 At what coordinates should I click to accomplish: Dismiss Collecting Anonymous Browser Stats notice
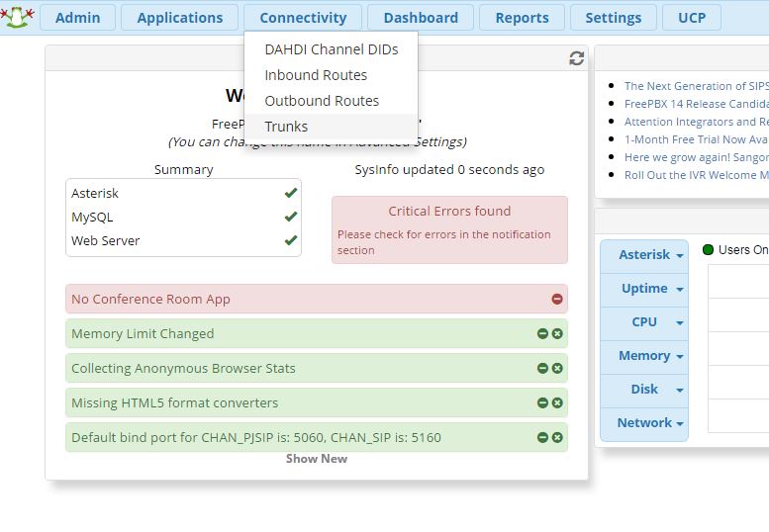click(557, 368)
